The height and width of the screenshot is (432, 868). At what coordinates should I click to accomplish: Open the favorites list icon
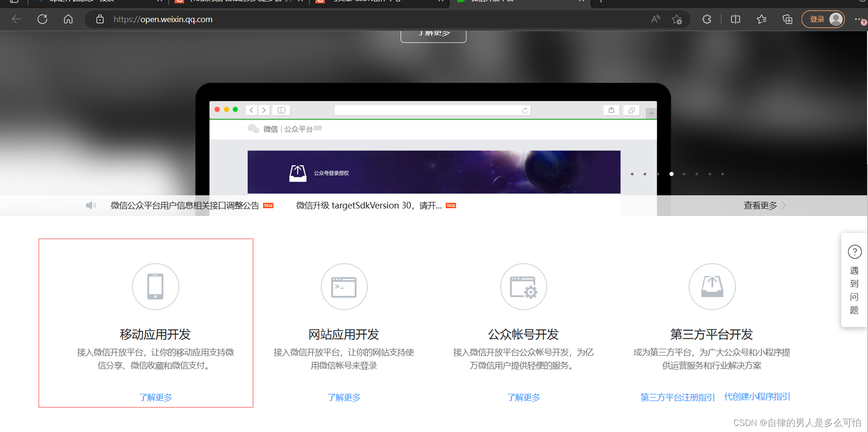click(x=762, y=19)
